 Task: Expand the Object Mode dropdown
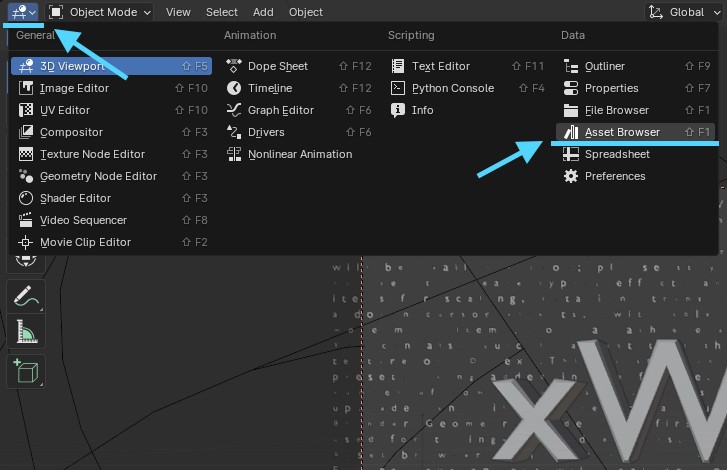[101, 12]
